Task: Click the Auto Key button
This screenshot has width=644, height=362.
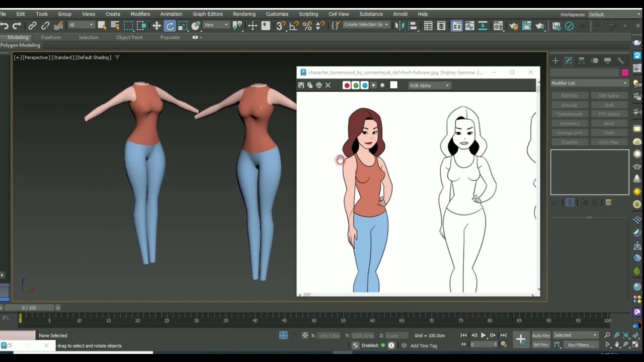Action: [541, 335]
